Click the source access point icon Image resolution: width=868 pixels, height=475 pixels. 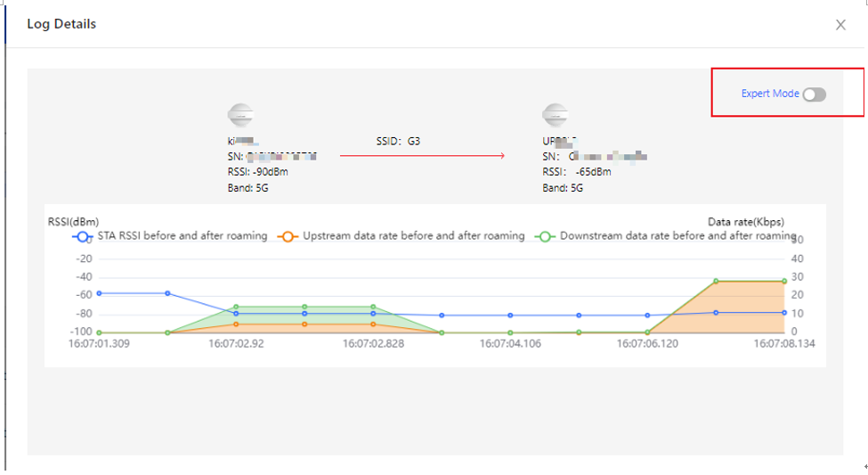[240, 116]
